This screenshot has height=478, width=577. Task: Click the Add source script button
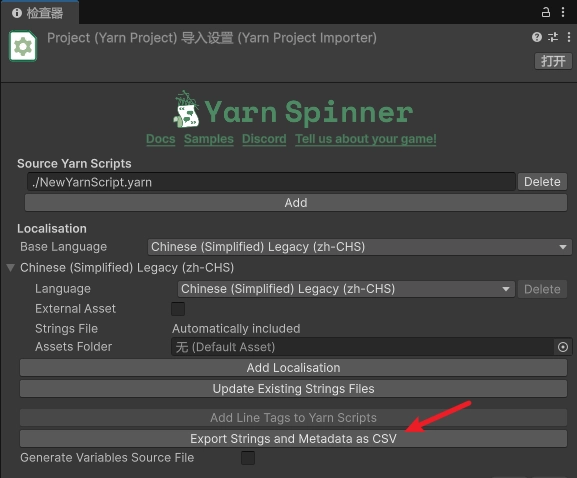click(x=296, y=203)
